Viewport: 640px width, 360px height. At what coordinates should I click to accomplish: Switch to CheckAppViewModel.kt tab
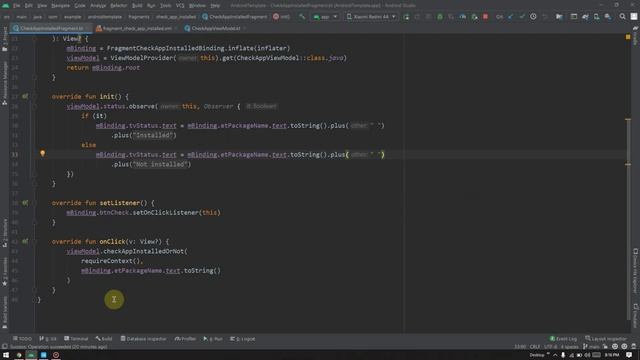coord(215,29)
